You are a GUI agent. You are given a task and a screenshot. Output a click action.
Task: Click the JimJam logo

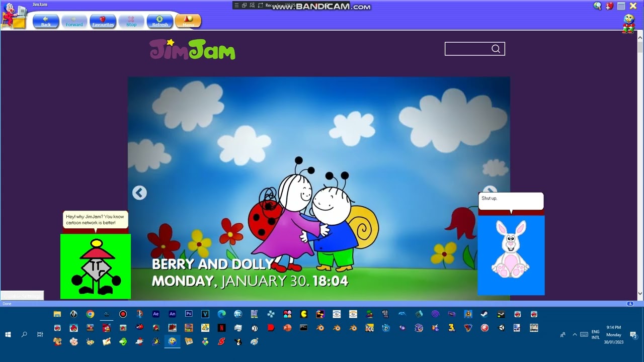192,50
